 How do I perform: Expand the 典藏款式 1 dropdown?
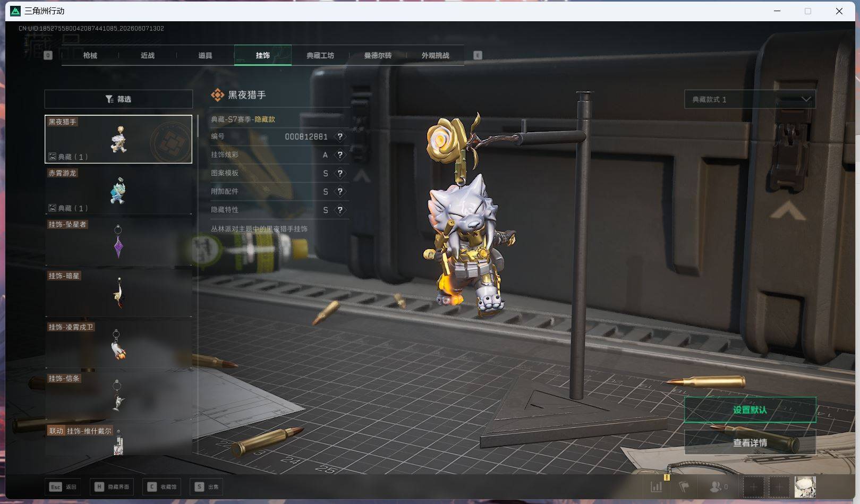[x=750, y=99]
